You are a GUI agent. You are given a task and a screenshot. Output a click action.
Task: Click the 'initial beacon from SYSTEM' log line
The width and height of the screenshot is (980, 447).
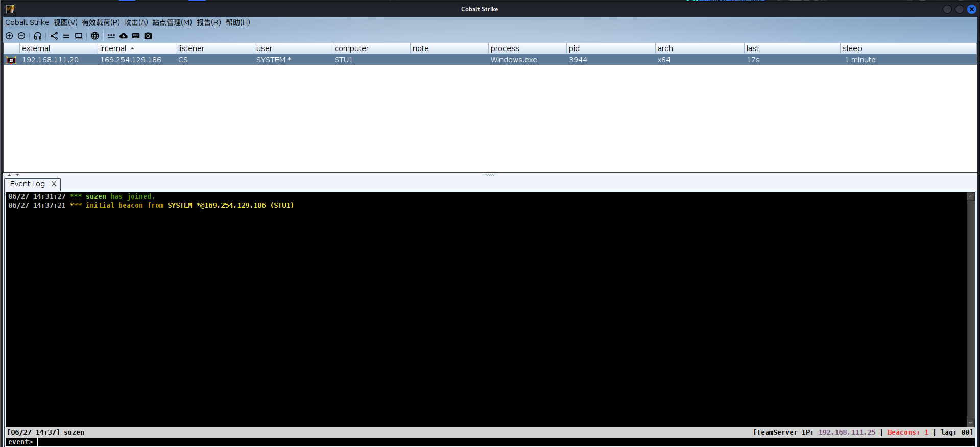[x=151, y=205]
